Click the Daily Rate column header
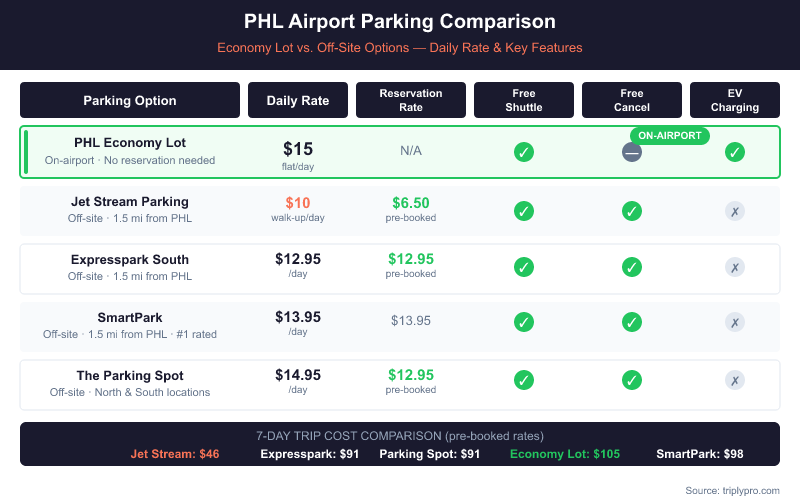The width and height of the screenshot is (800, 500). pyautogui.click(x=298, y=100)
